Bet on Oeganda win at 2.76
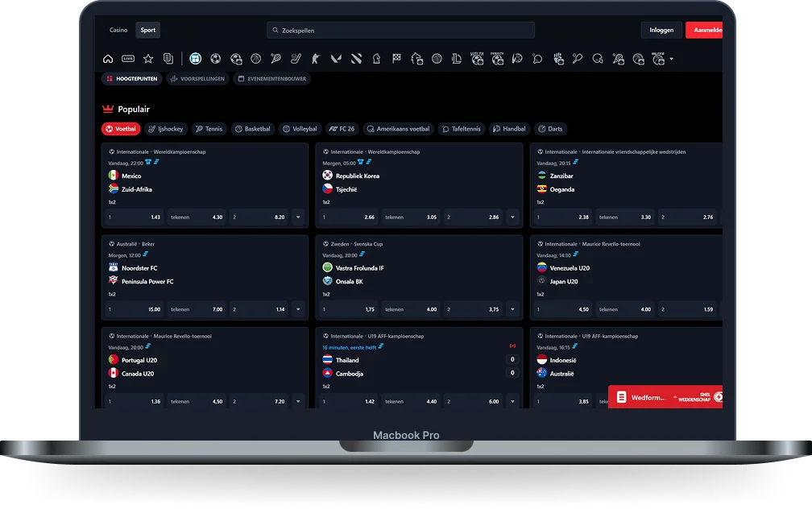The height and width of the screenshot is (509, 812). 688,217
